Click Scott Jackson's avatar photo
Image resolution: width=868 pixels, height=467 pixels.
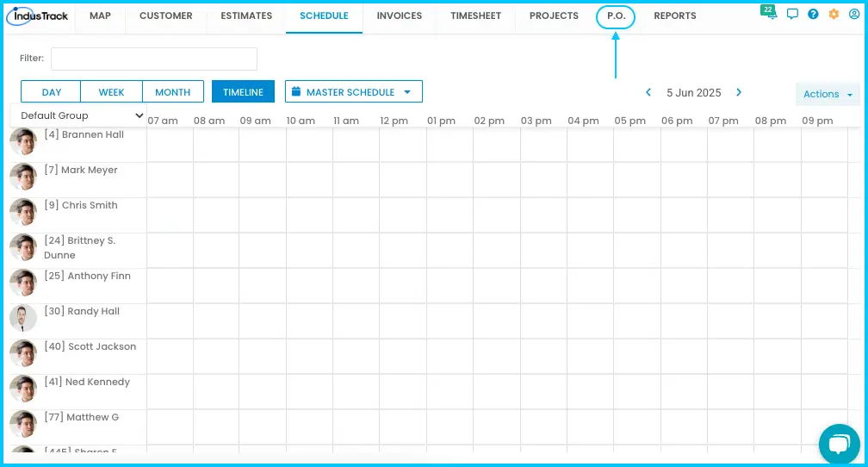coord(23,353)
